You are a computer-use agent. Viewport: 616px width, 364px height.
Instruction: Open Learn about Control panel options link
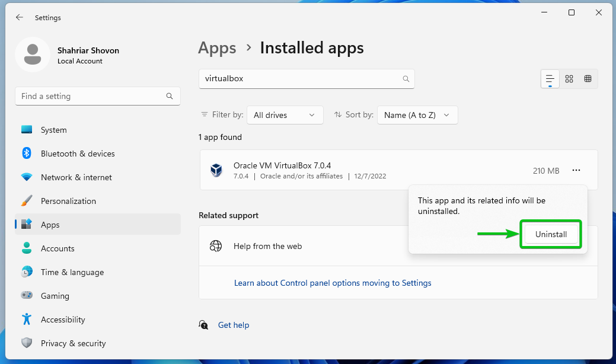click(x=333, y=283)
